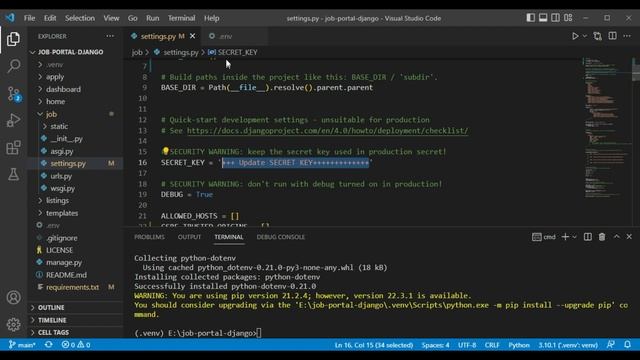Open terminal launch profile dropdown arrow
This screenshot has width=640, height=360.
tap(574, 237)
